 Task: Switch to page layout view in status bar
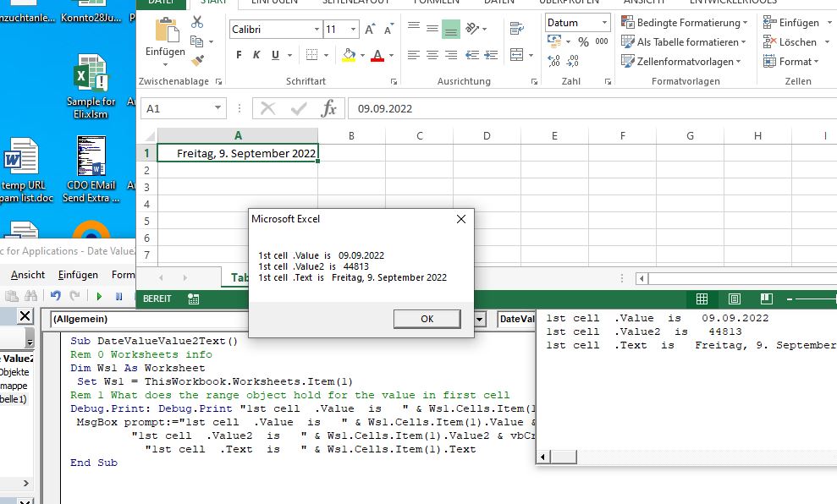pos(735,299)
